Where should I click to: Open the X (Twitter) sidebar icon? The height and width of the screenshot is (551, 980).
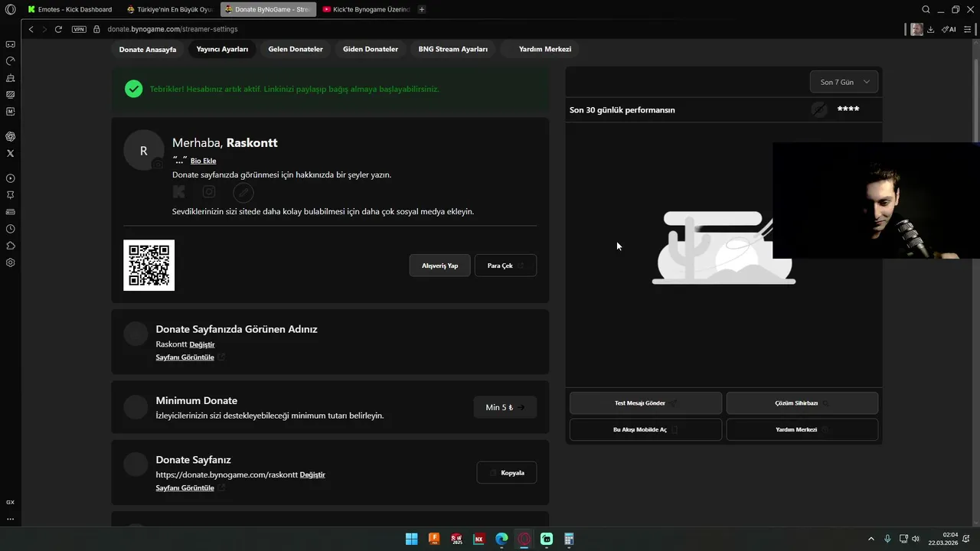pos(10,153)
